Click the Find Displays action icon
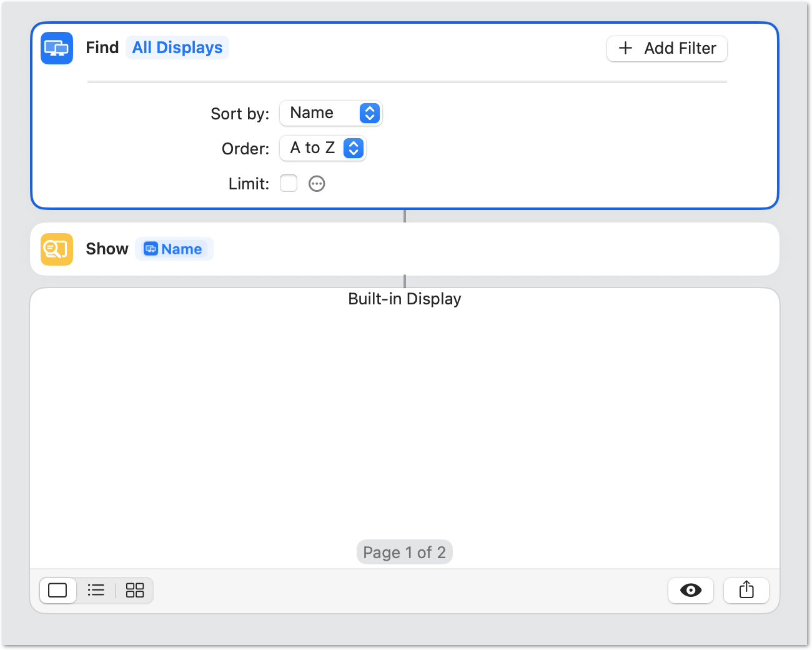The image size is (812, 650). (57, 48)
